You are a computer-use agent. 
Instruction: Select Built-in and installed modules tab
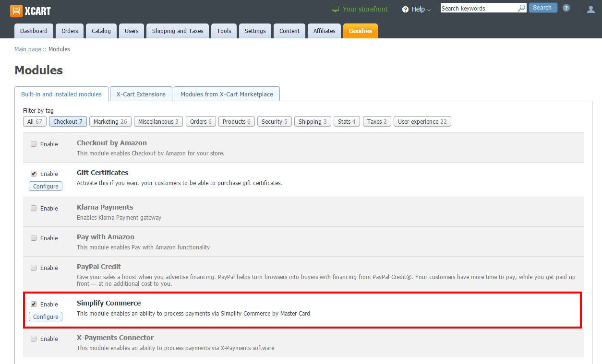click(x=61, y=94)
